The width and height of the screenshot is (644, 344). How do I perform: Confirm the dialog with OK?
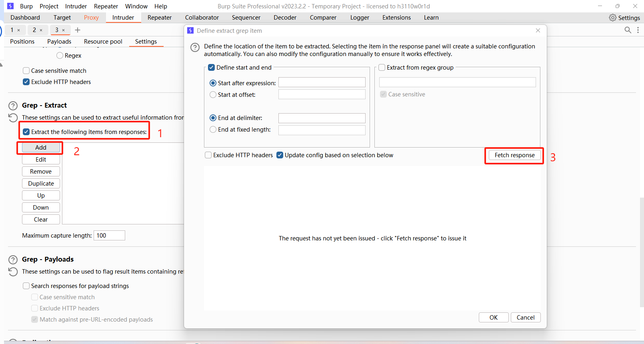pyautogui.click(x=494, y=318)
